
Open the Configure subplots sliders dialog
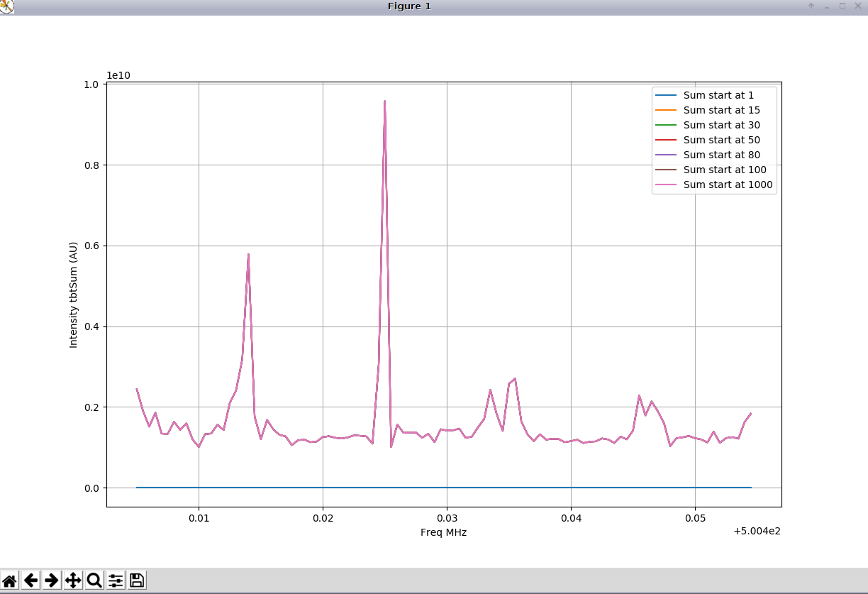[x=116, y=581]
